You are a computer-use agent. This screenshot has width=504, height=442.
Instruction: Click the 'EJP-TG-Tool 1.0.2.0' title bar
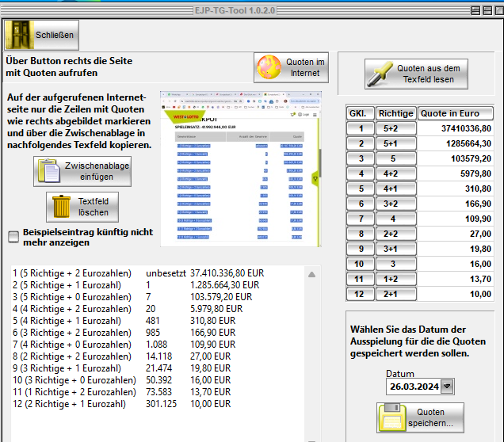click(235, 10)
